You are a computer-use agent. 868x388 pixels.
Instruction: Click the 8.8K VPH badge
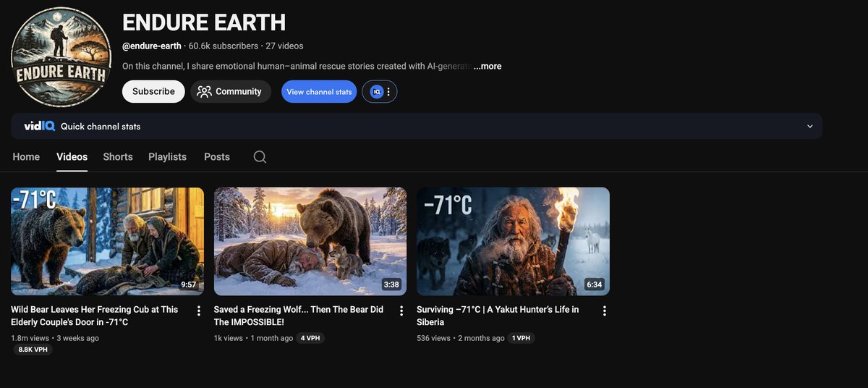32,350
